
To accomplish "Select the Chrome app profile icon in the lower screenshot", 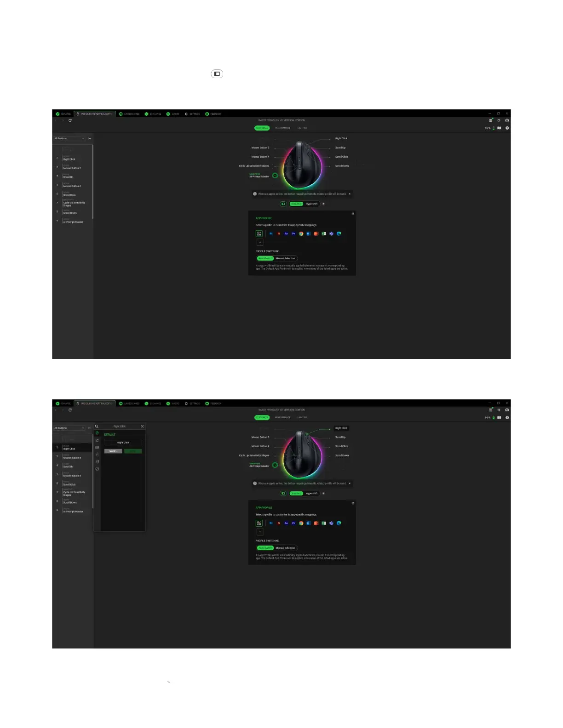I will [301, 523].
